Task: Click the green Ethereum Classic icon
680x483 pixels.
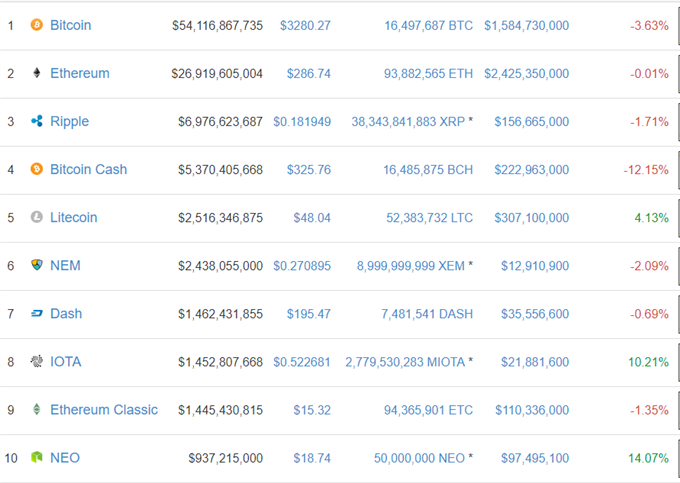Action: (36, 409)
